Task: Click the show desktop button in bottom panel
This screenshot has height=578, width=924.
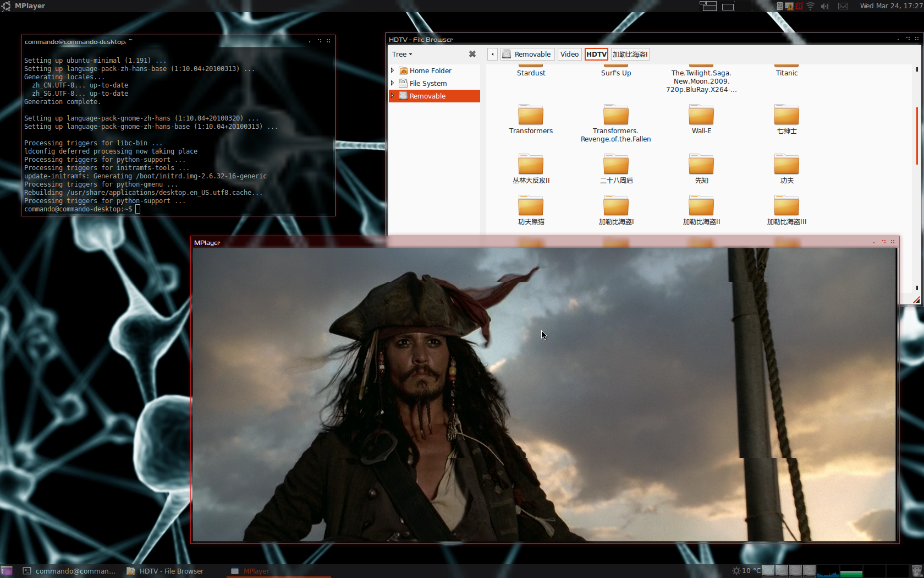Action: pos(7,571)
